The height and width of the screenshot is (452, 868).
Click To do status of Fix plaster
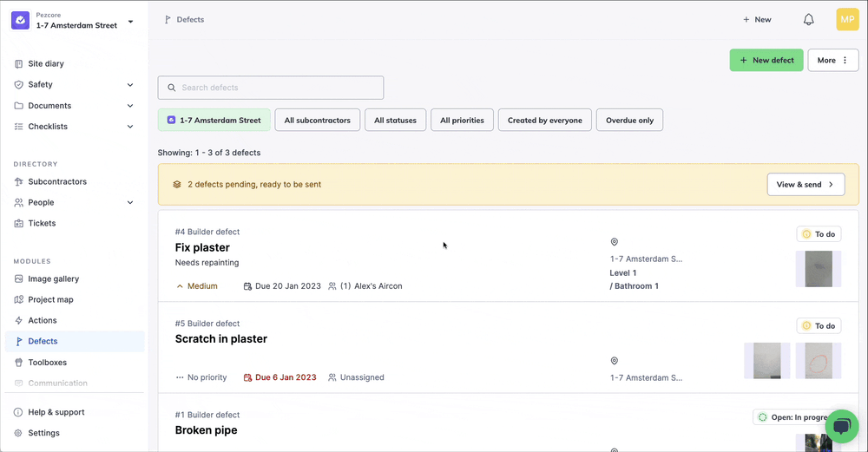point(819,234)
